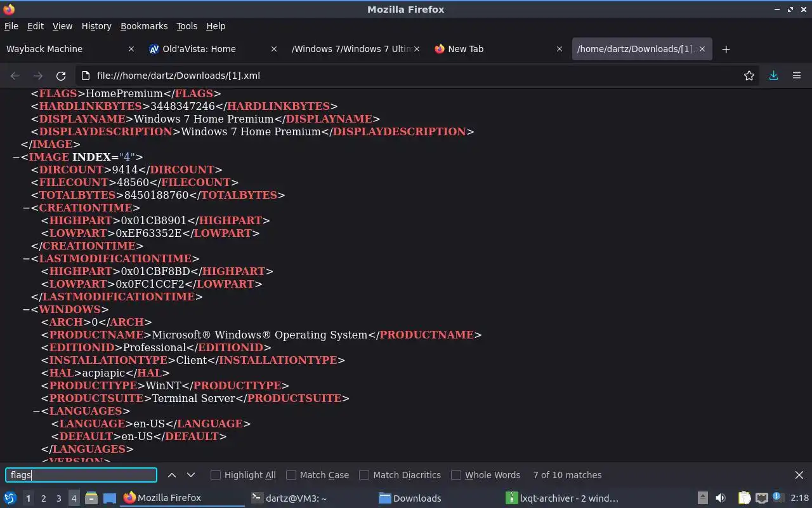Image resolution: width=812 pixels, height=508 pixels.
Task: Click the highlighted FLAGS opening tag
Action: [x=58, y=93]
